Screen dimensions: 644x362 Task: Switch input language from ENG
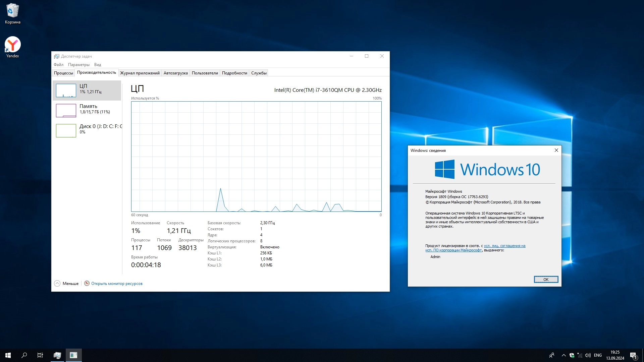(598, 355)
